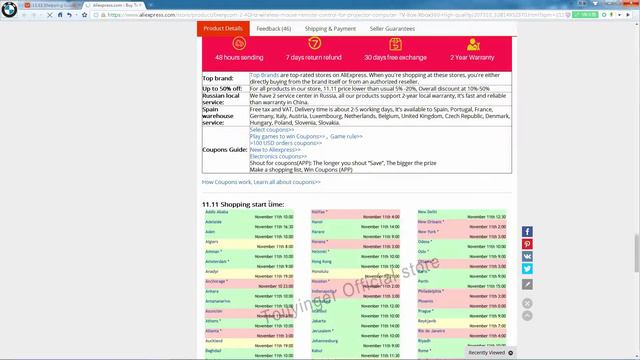
Task: Open the Electronics coupons>> link
Action: coord(278,156)
